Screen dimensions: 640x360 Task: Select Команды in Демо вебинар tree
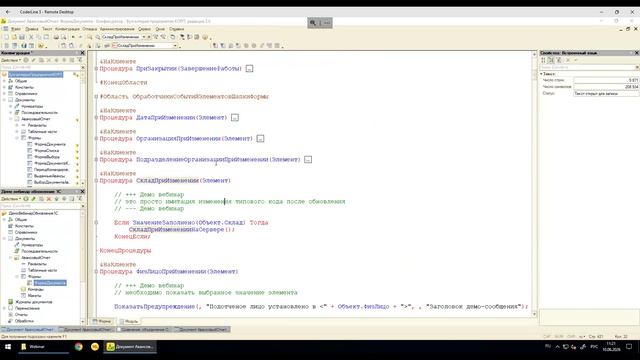click(x=36, y=289)
